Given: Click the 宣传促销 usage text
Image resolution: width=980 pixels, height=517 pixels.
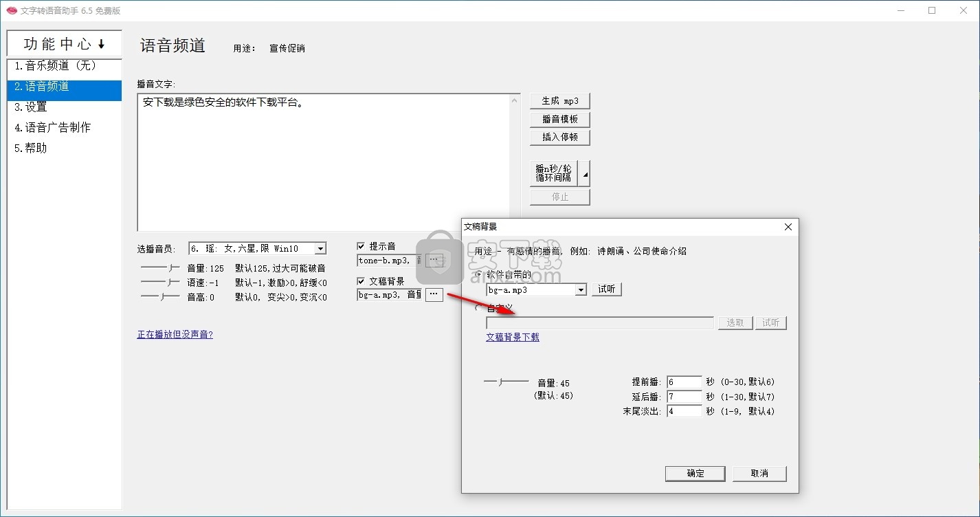Looking at the screenshot, I should click(x=287, y=49).
